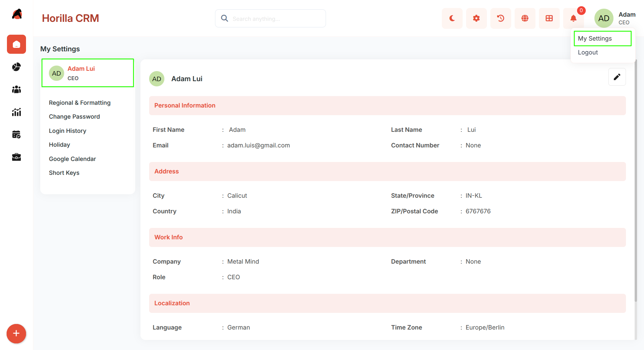Open the settings gear icon

click(x=476, y=18)
